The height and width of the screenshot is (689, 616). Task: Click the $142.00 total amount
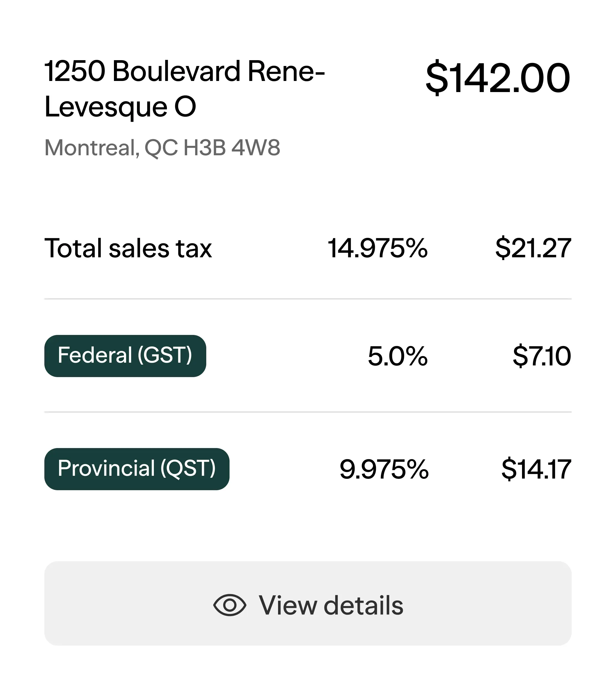(x=498, y=78)
